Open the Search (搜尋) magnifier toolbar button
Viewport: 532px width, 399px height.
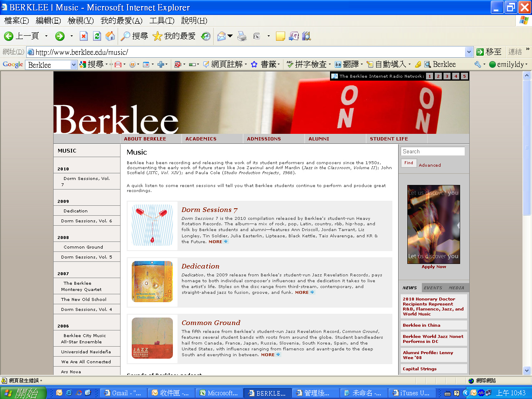point(134,37)
